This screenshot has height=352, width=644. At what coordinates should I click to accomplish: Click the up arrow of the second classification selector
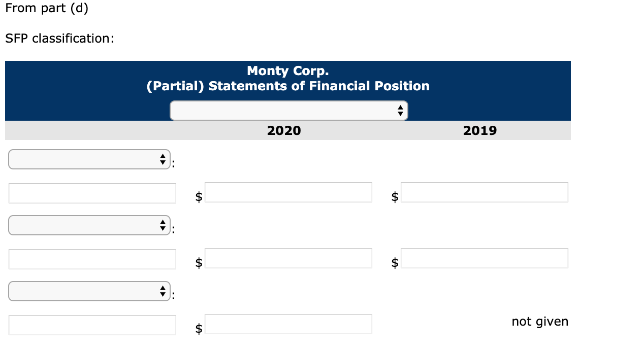click(163, 222)
